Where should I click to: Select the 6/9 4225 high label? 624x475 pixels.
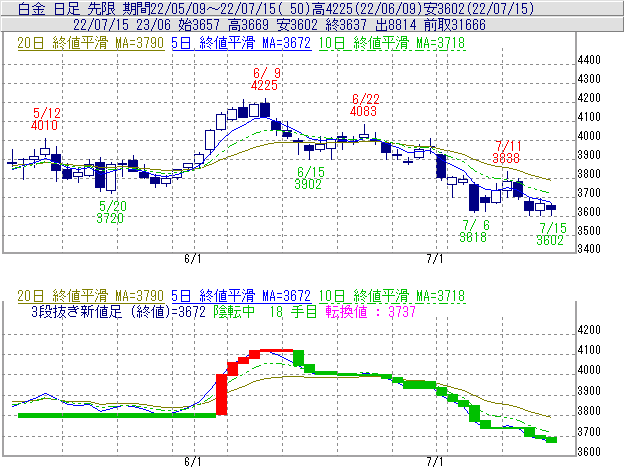pos(265,79)
